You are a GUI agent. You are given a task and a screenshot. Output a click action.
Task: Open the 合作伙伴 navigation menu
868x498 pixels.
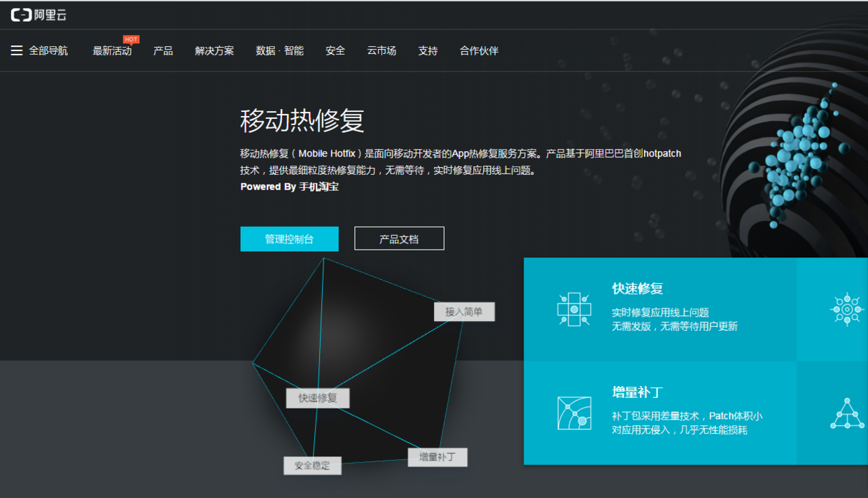[x=479, y=51]
